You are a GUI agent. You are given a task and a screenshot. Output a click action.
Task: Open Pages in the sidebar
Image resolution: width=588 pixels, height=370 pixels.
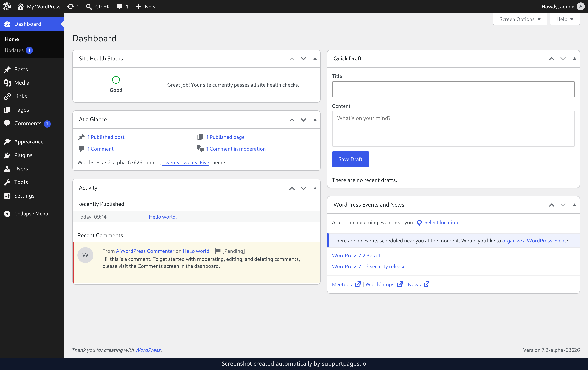click(x=32, y=110)
